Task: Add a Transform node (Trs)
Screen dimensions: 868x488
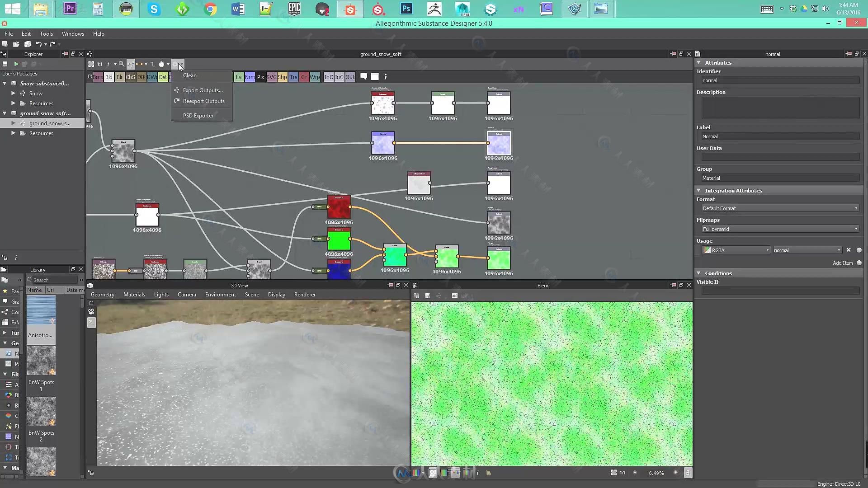Action: [x=293, y=77]
